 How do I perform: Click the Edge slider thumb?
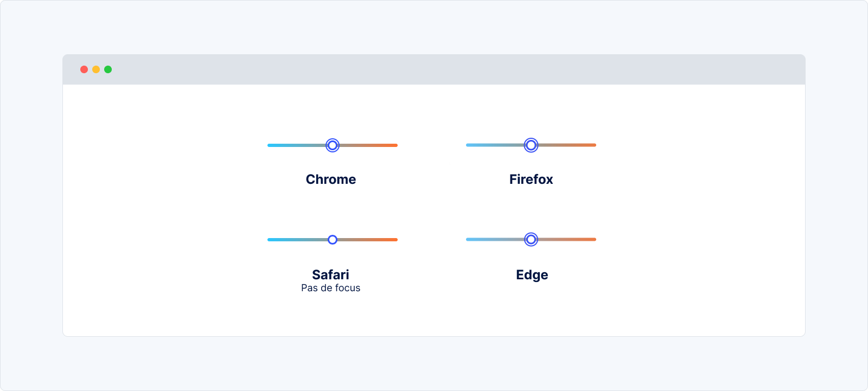(531, 239)
